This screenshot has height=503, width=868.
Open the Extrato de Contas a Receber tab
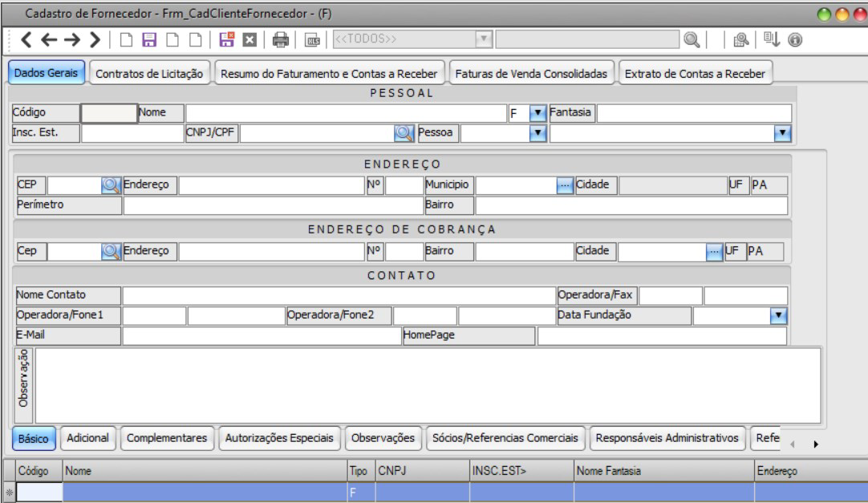(x=695, y=74)
